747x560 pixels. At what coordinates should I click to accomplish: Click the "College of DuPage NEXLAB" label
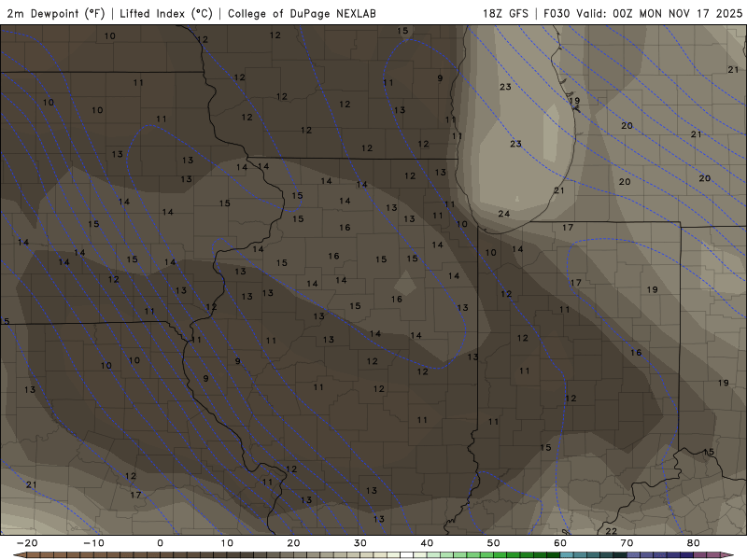tap(302, 14)
